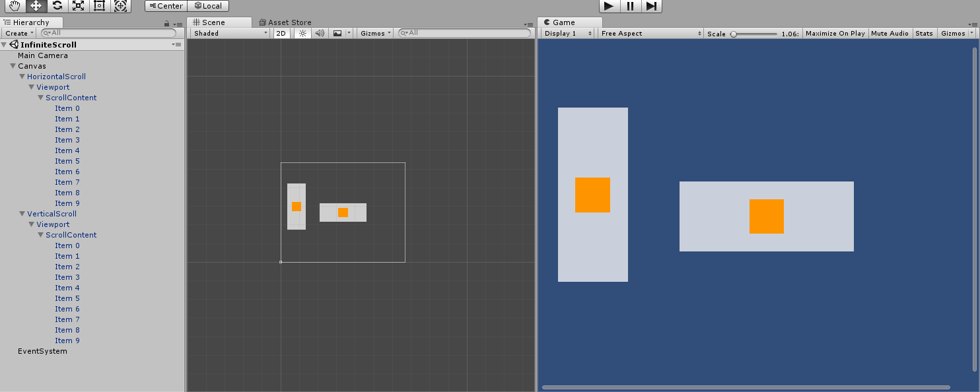980x392 pixels.
Task: Select Item 7 under VerticalScroll
Action: tap(67, 319)
